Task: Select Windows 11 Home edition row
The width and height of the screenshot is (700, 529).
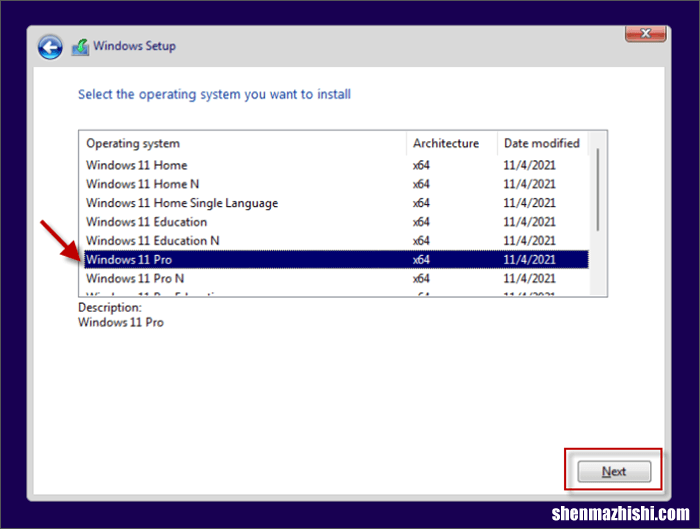Action: (337, 165)
